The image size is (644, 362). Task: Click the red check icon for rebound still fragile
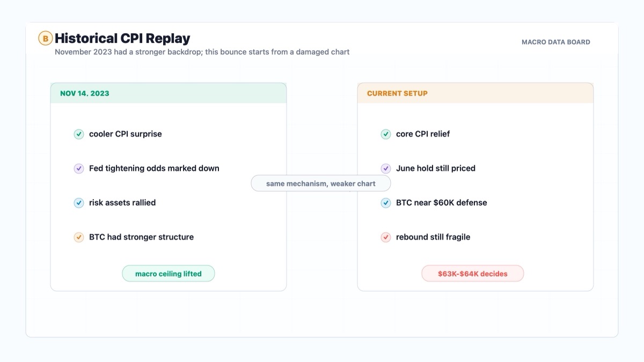click(x=386, y=237)
